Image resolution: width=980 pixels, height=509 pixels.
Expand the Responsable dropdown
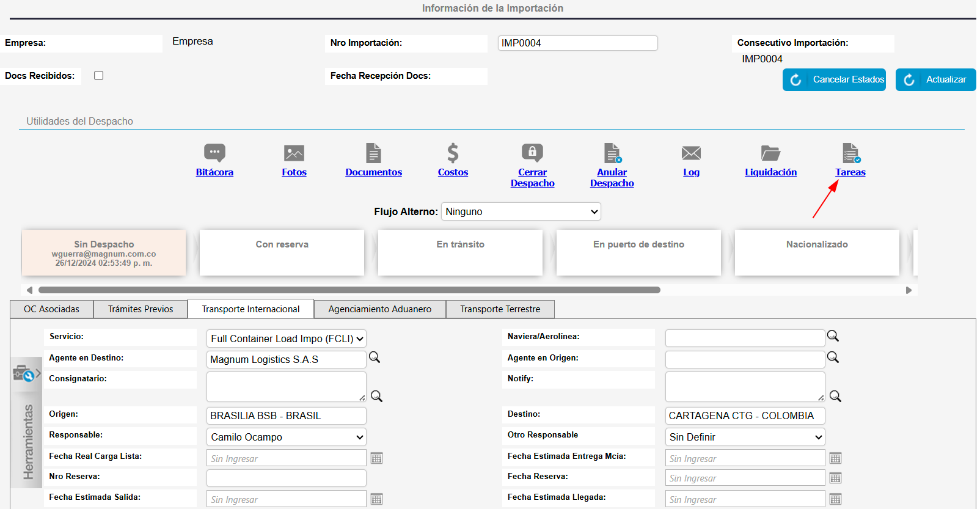(287, 437)
